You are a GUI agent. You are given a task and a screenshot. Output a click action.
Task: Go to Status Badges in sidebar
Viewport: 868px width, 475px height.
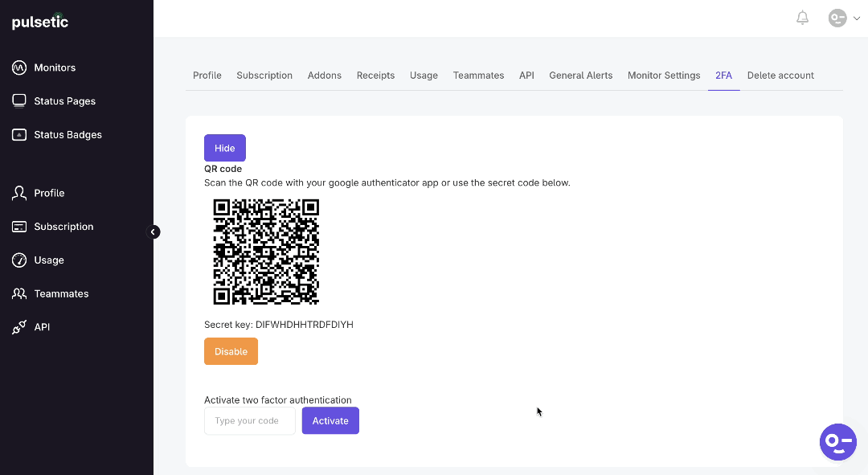pos(68,134)
